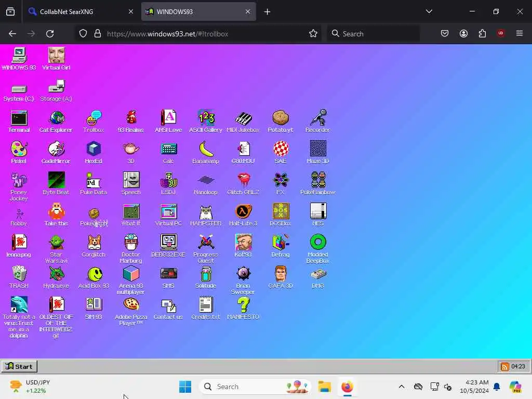Open Credits.txt notepad icon

(x=206, y=309)
